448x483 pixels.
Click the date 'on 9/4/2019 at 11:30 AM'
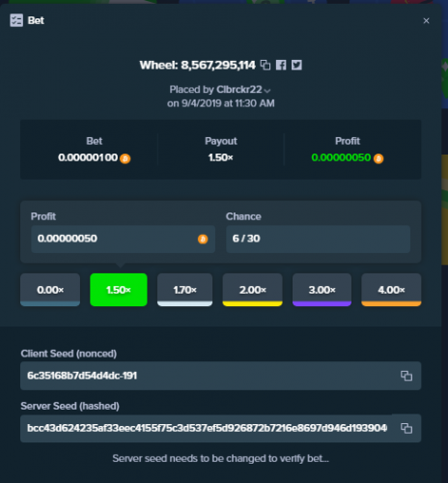coord(220,103)
